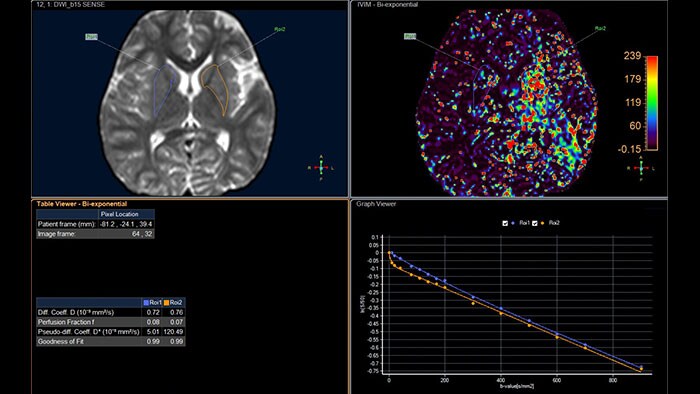Click the orange Roi2 swatch in table header
Screen dimensions: 700x394
click(166, 303)
